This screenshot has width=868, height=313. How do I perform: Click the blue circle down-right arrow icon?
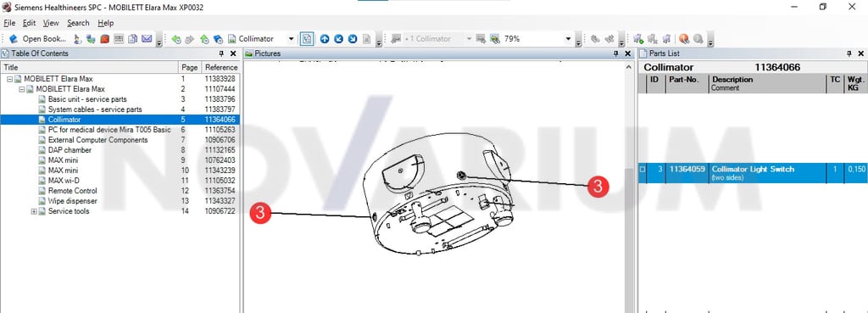coord(352,39)
